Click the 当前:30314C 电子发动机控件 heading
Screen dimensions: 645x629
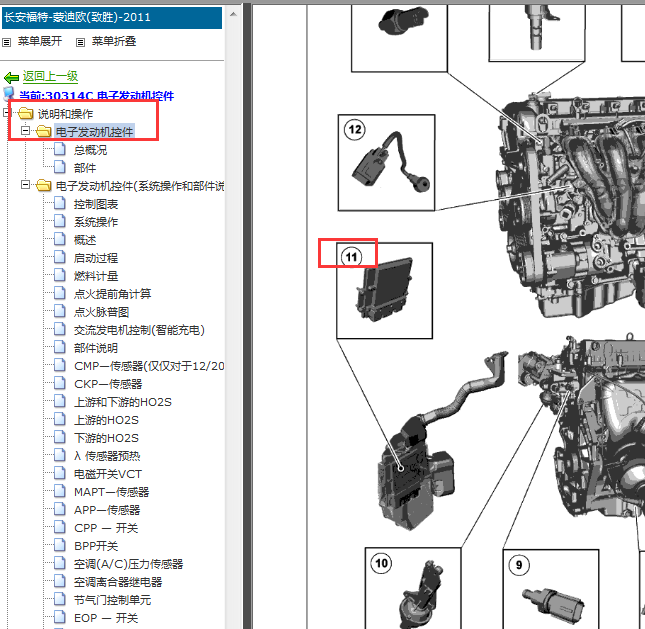(x=96, y=96)
